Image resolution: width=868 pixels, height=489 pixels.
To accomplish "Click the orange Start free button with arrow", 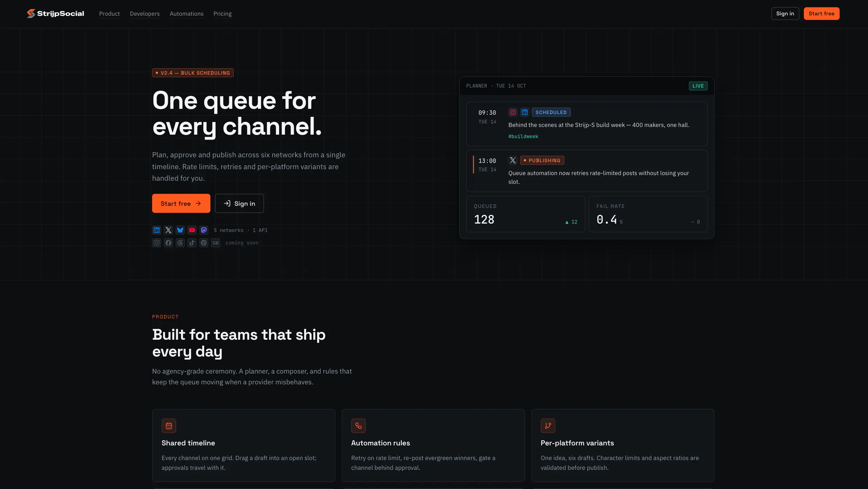I will point(181,203).
